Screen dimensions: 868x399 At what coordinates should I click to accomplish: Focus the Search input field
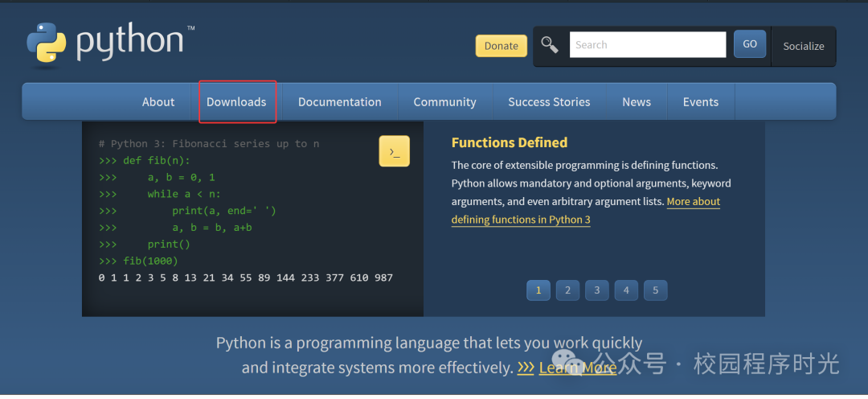click(x=648, y=44)
